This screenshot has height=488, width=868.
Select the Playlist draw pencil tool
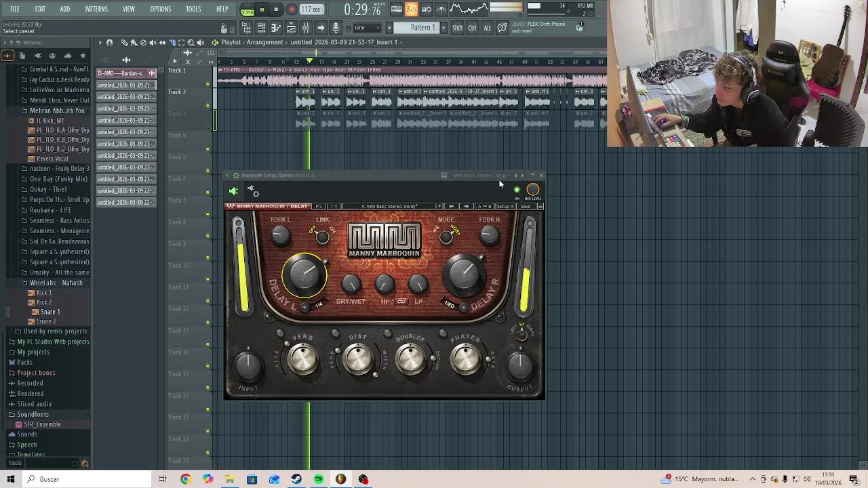pos(124,43)
